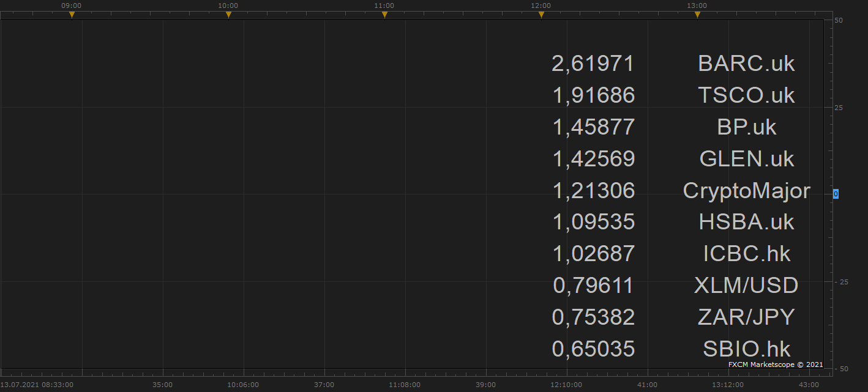Viewport: 868px width, 392px height.
Task: Click the value 1,02687
Action: (x=593, y=254)
